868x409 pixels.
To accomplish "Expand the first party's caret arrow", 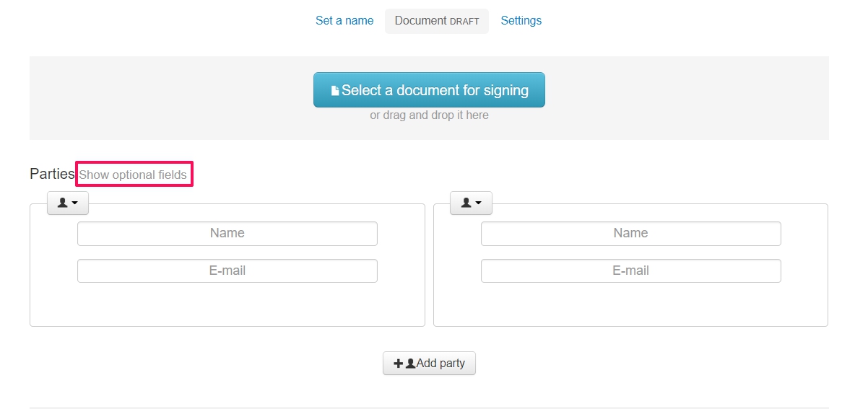I will (75, 204).
